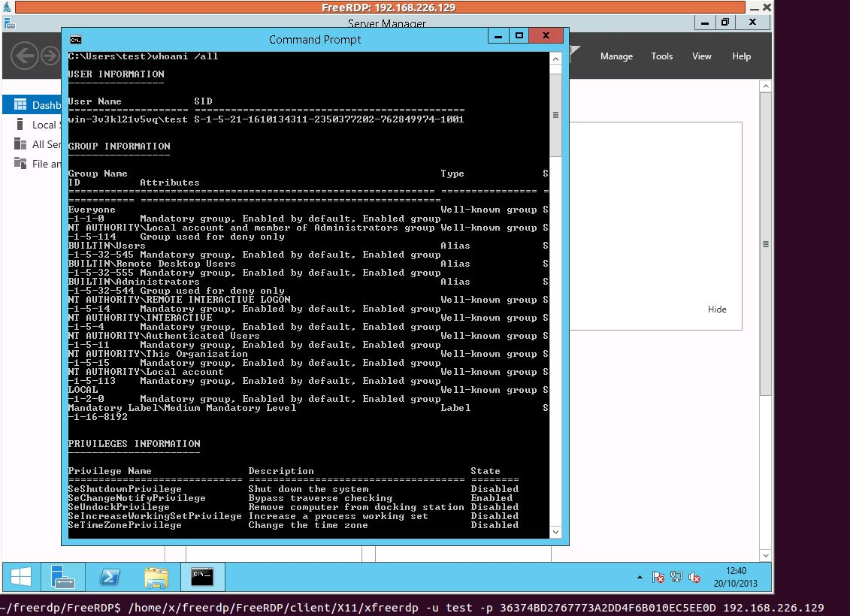Open the Tools menu
The width and height of the screenshot is (850, 616).
[662, 56]
